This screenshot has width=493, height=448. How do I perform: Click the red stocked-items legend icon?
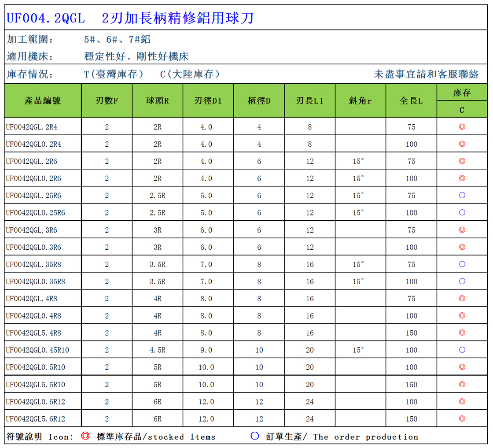[x=85, y=436]
